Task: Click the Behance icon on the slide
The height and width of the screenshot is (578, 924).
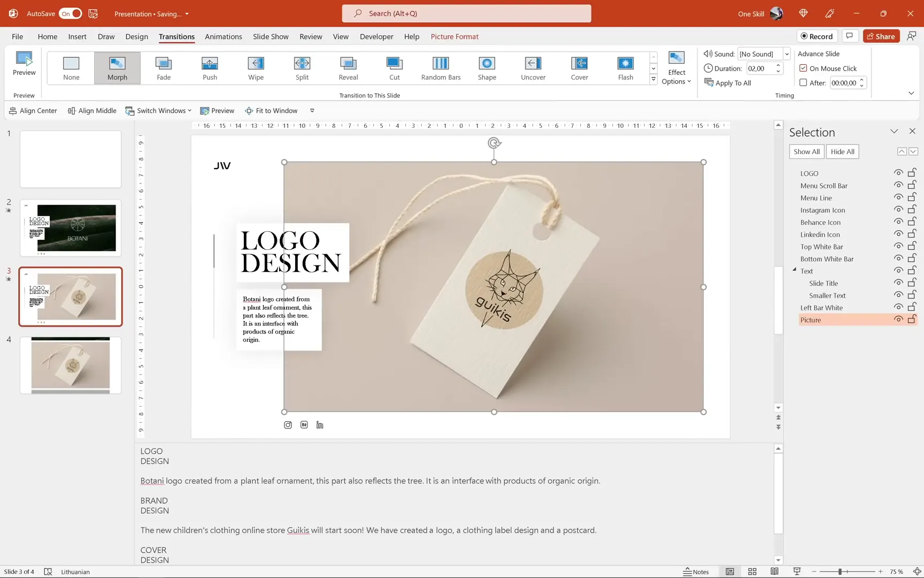Action: (x=304, y=425)
